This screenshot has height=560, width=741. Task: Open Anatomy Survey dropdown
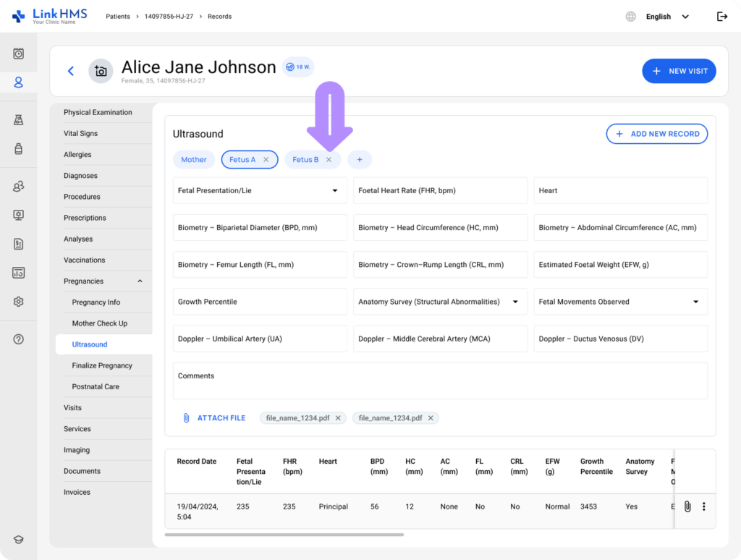click(x=515, y=302)
